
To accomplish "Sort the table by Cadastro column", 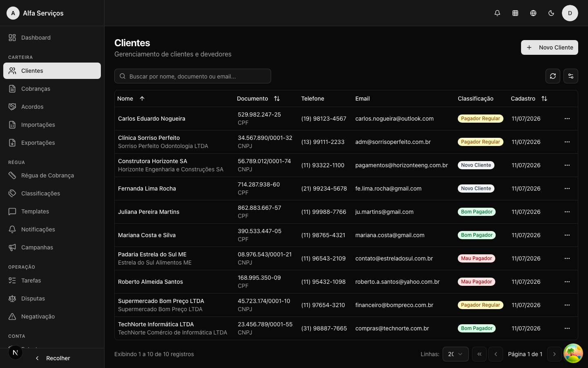I will 529,99.
